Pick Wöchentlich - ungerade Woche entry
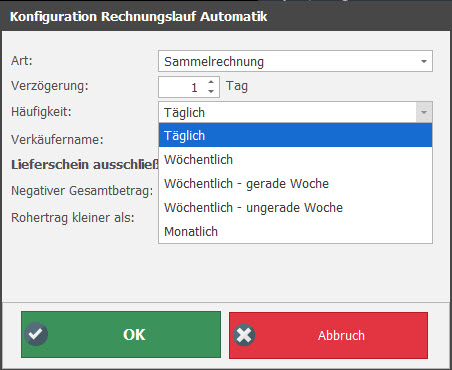Viewport: 452px width, 370px height. (295, 207)
